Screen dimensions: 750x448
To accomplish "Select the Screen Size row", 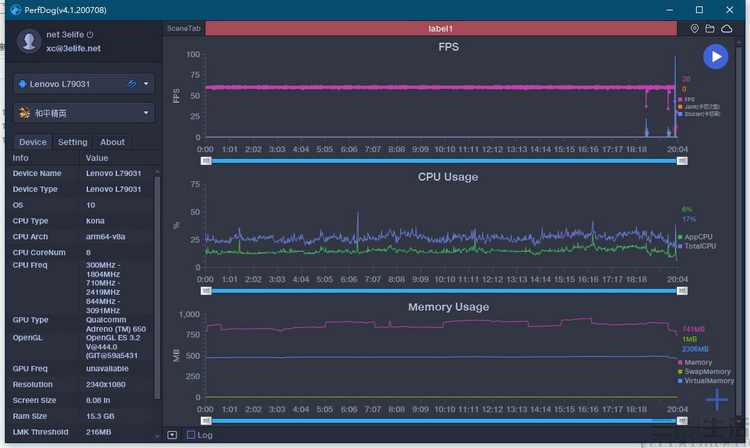I will [80, 400].
